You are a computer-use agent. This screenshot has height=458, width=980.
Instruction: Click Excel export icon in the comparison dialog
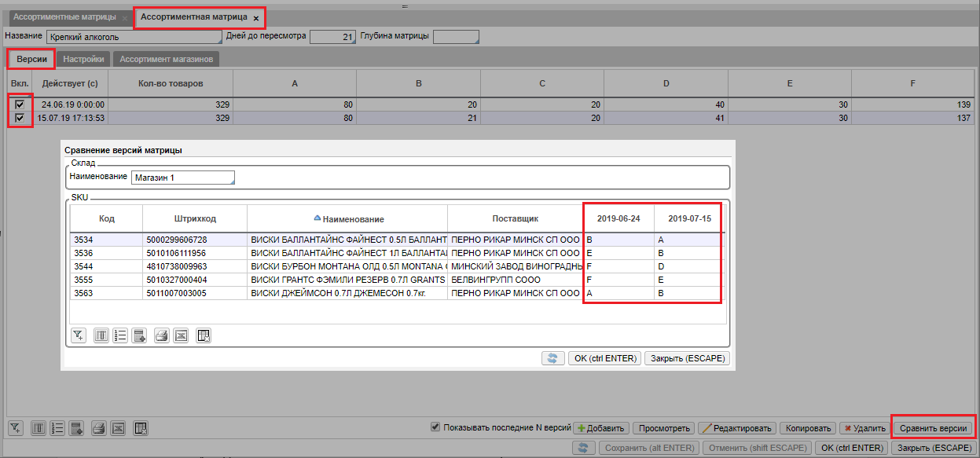pos(182,336)
